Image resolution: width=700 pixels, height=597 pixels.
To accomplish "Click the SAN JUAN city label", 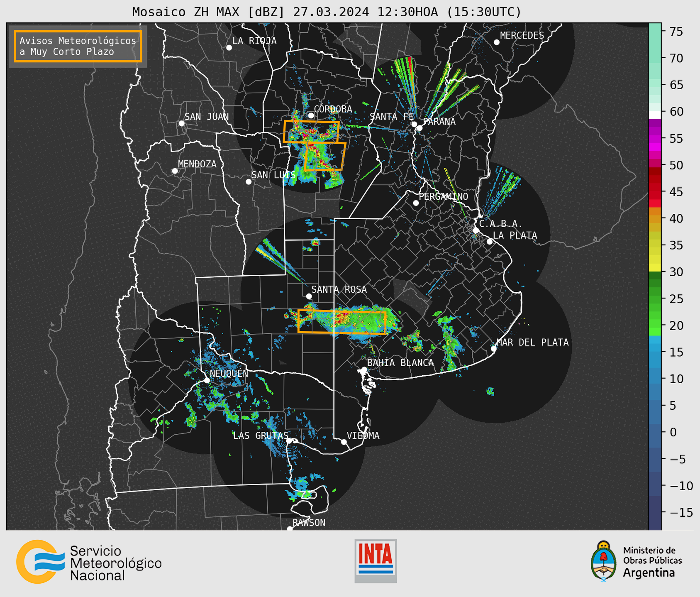I will pyautogui.click(x=206, y=116).
